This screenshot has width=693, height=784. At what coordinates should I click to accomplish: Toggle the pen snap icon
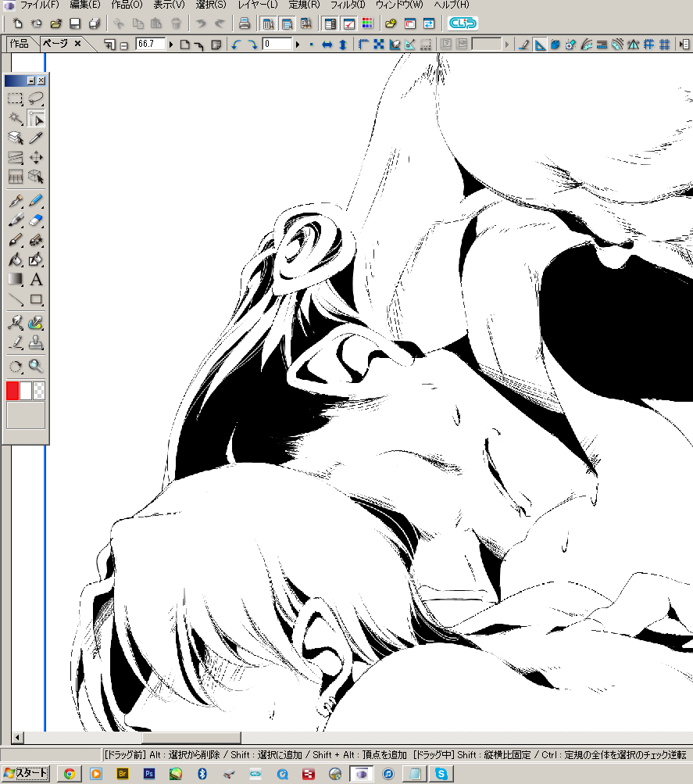523,45
